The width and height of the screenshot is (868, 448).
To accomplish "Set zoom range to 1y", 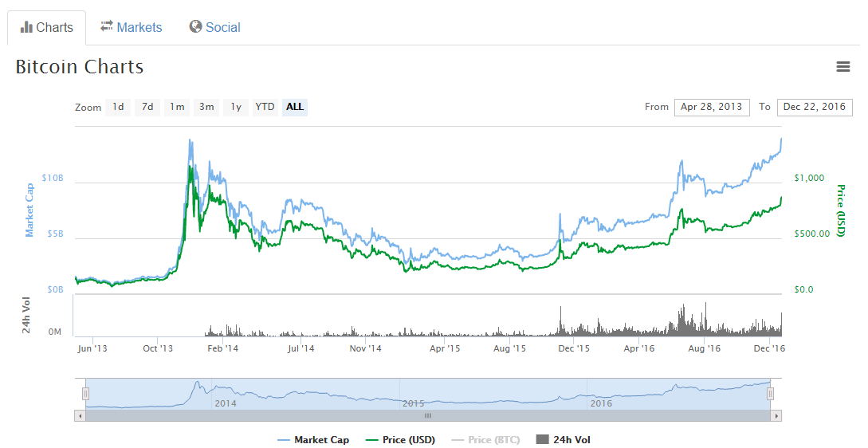I will point(236,107).
